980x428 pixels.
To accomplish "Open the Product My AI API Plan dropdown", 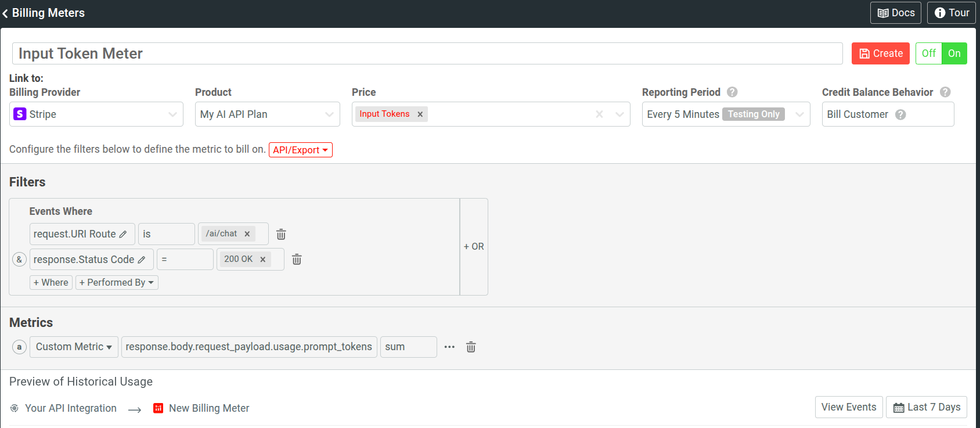I will pyautogui.click(x=268, y=114).
